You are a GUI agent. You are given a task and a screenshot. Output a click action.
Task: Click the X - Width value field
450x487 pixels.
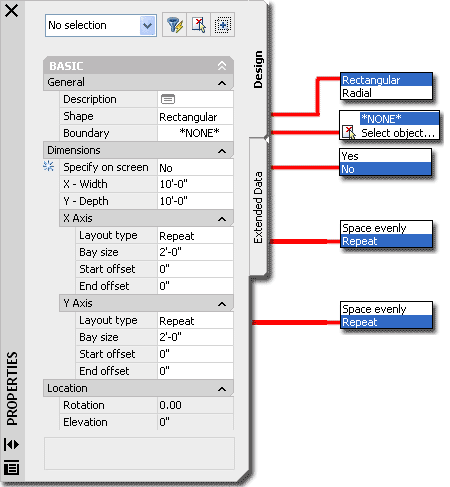point(195,184)
